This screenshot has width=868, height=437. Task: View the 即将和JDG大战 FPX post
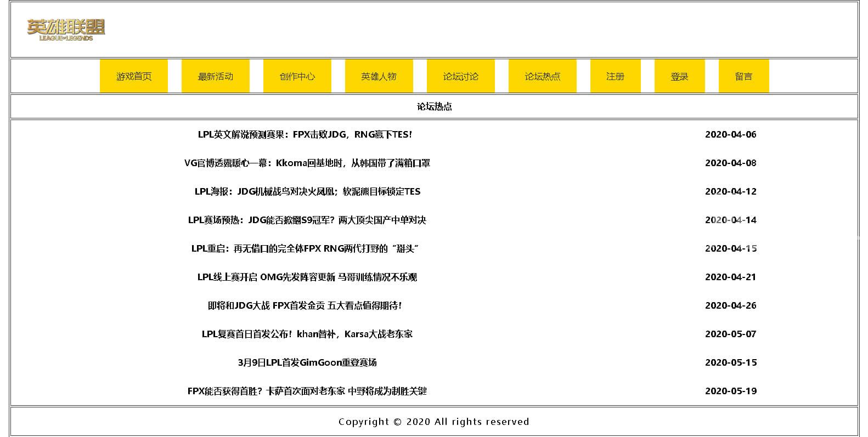click(x=305, y=305)
